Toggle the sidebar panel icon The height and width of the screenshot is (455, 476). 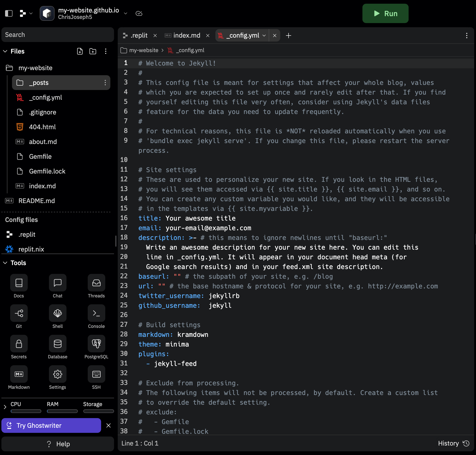click(x=9, y=13)
